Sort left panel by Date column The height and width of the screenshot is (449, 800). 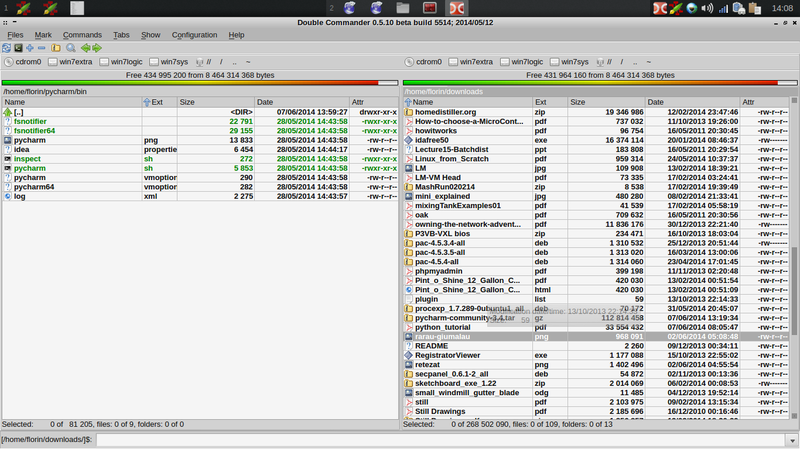[x=302, y=102]
